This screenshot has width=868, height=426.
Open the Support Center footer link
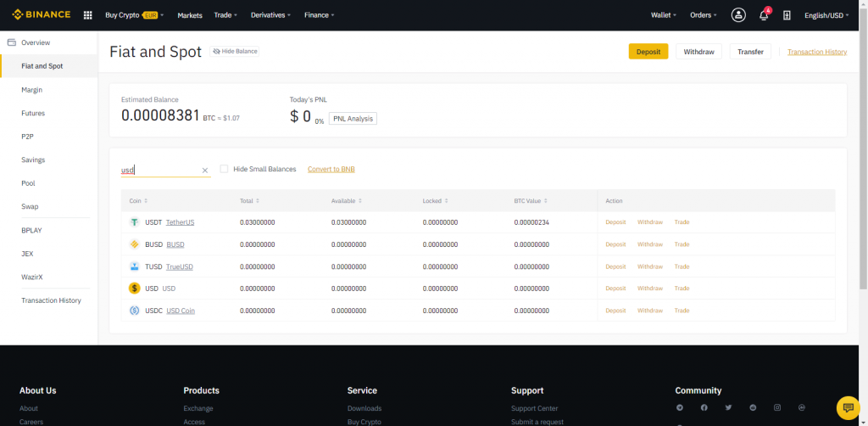[x=535, y=408]
